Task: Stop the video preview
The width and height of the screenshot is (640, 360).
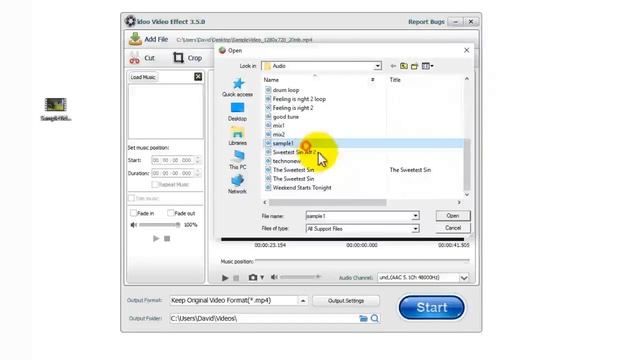Action: (236, 278)
